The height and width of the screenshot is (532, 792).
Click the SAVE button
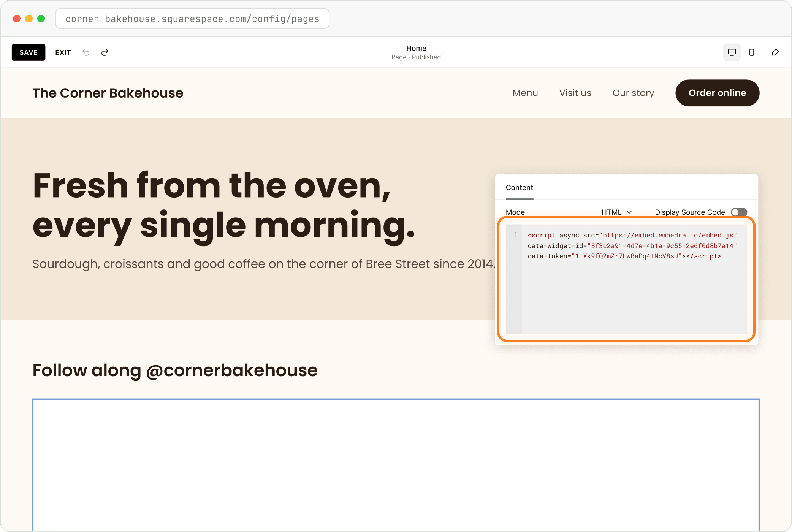tap(29, 52)
